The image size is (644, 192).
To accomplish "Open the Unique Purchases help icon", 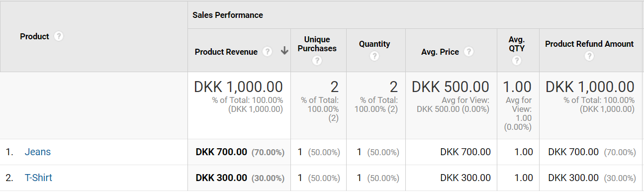I will 317,61.
